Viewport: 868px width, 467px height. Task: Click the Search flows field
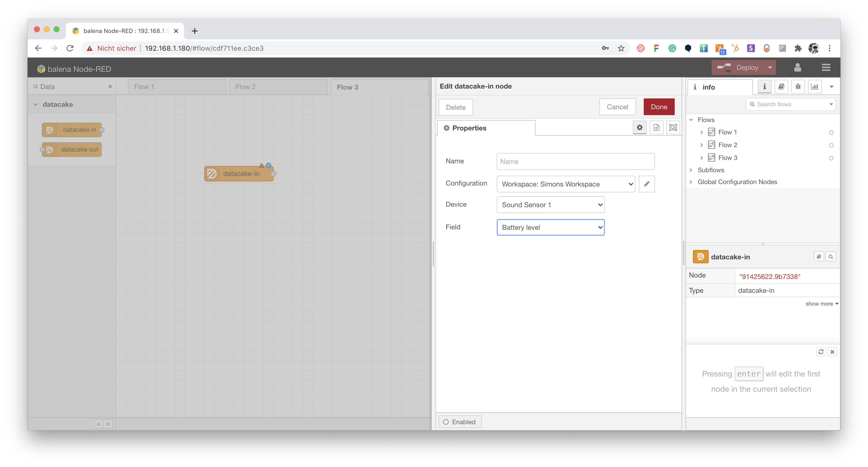[791, 104]
